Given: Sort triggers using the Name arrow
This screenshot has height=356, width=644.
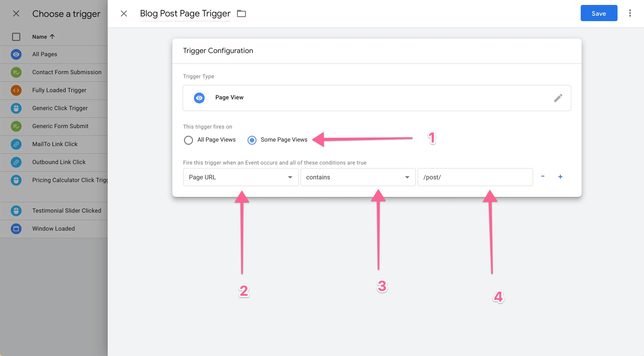Looking at the screenshot, I should coord(52,36).
